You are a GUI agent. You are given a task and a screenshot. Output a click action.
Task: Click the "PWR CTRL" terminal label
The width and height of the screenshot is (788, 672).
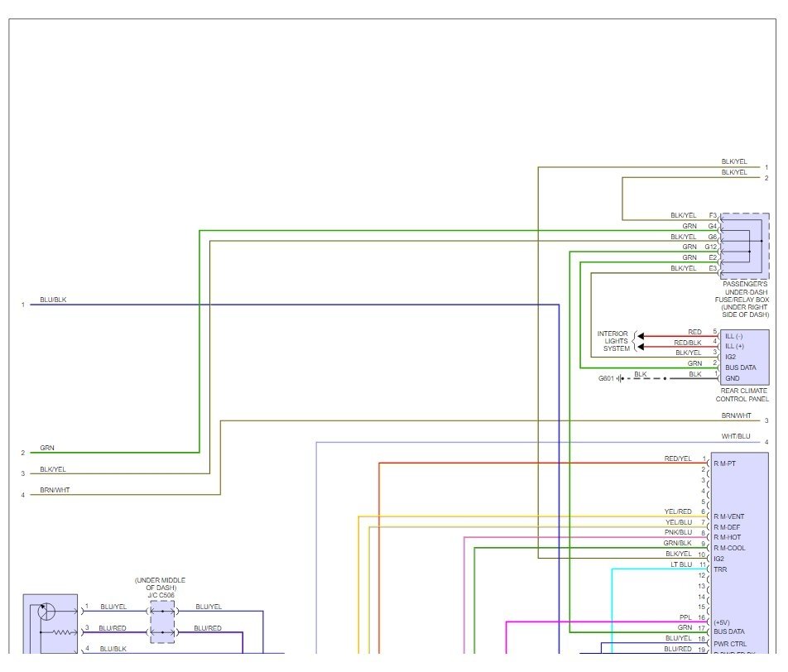[x=730, y=644]
